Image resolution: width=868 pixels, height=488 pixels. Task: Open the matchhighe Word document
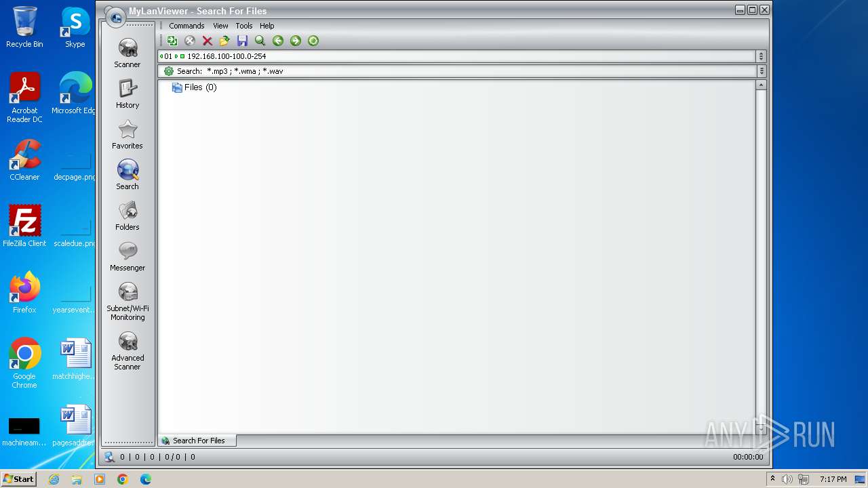pyautogui.click(x=75, y=359)
